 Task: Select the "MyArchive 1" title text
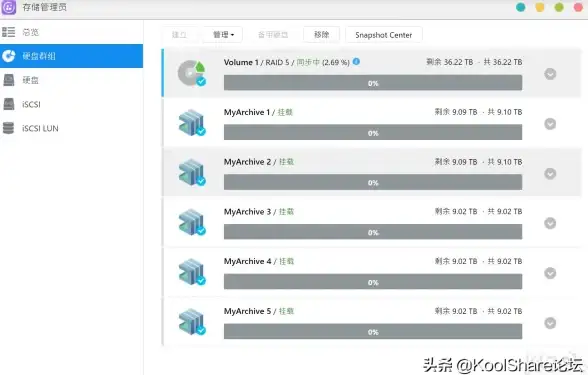click(x=247, y=112)
